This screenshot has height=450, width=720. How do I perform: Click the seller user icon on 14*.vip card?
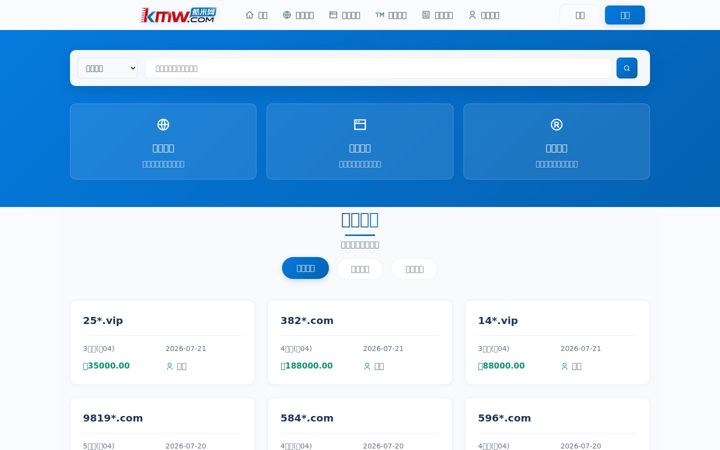[x=564, y=366]
